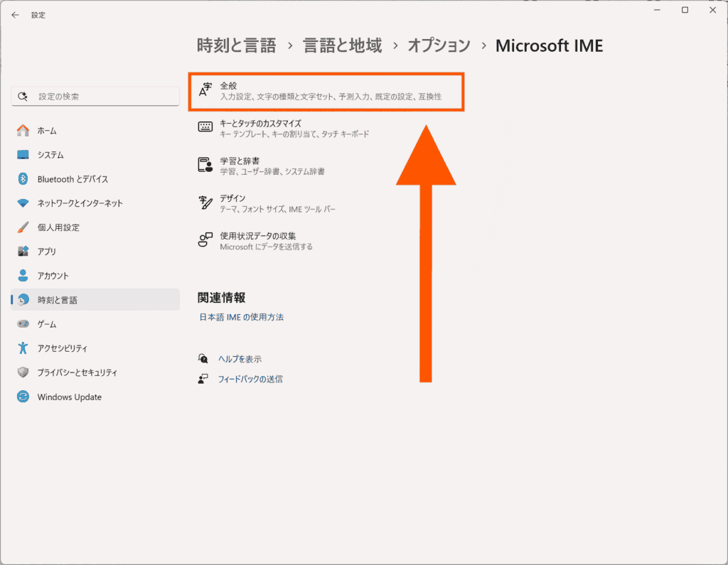
Task: Open 日本語 IME の使用方法 link
Action: click(242, 317)
